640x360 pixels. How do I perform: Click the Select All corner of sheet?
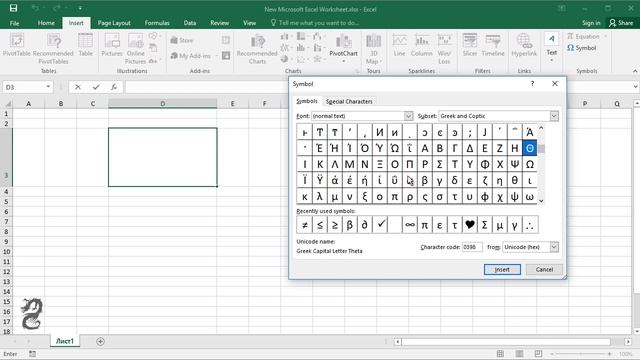click(x=7, y=104)
